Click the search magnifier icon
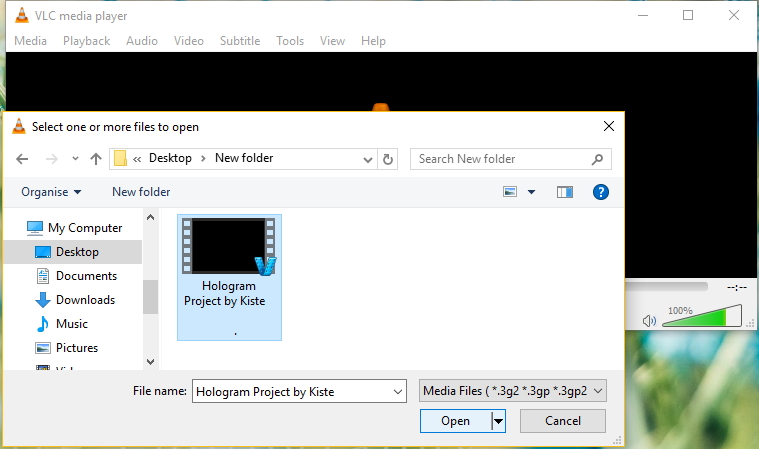759x449 pixels. 597,159
